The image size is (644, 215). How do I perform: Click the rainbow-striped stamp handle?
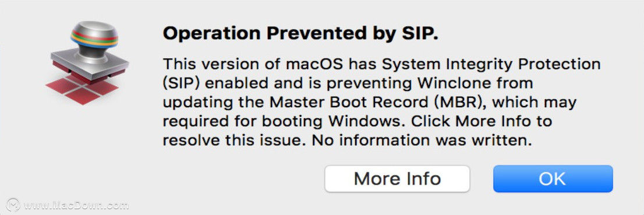tap(94, 37)
